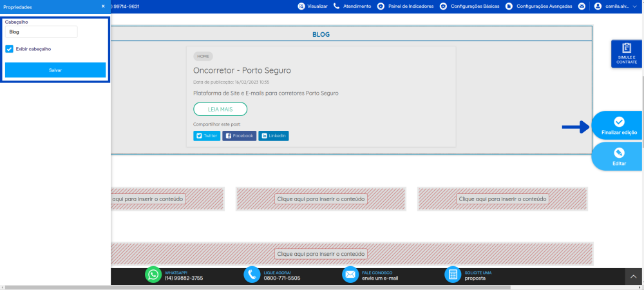Screen dimensions: 644x290
Task: Edit the Cabeçalho text field
Action: tap(41, 32)
